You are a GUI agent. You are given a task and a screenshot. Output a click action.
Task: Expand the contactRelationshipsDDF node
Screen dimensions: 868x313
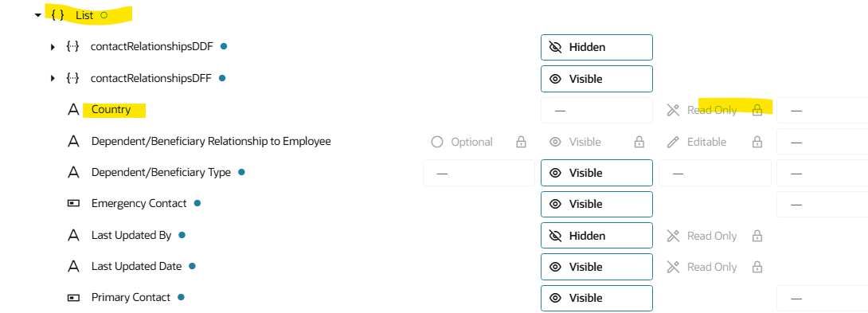click(x=53, y=47)
